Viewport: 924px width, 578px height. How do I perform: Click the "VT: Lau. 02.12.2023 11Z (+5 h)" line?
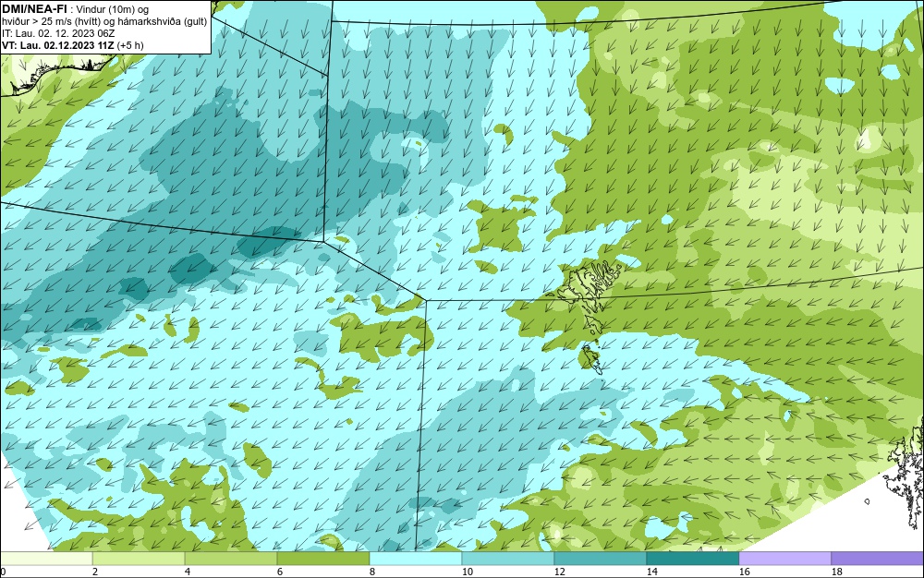tap(72, 45)
